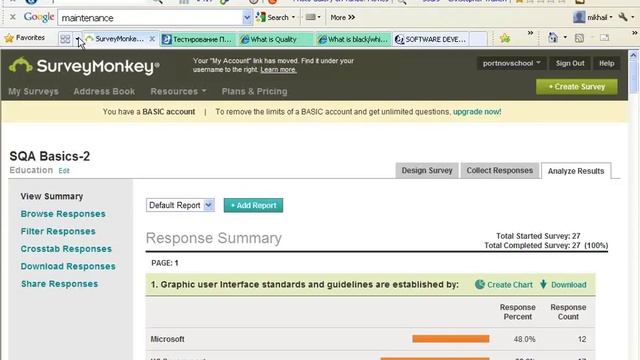Close the SurveyMonkey browser tab
Screen dimensions: 640x360
click(152, 39)
